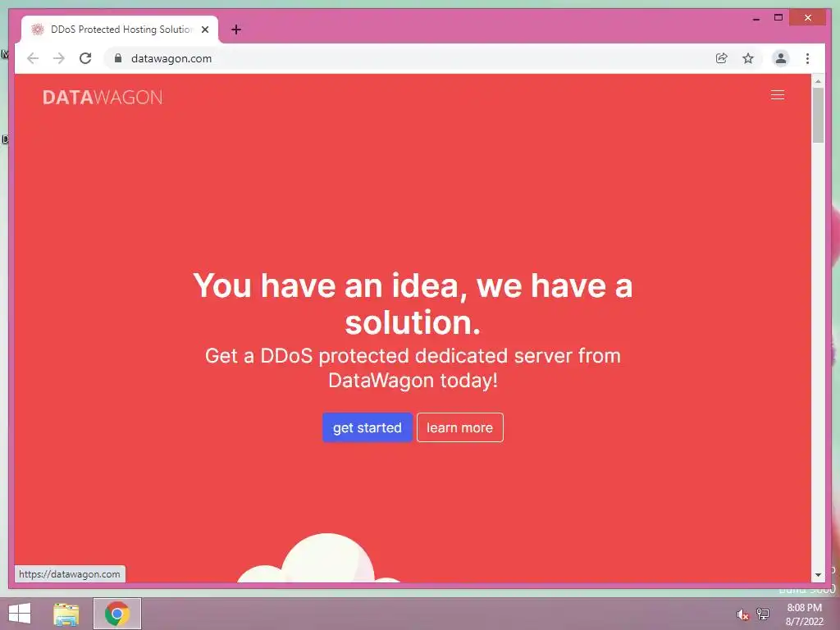Image resolution: width=840 pixels, height=630 pixels.
Task: Click the muted volume tray icon
Action: click(x=742, y=614)
